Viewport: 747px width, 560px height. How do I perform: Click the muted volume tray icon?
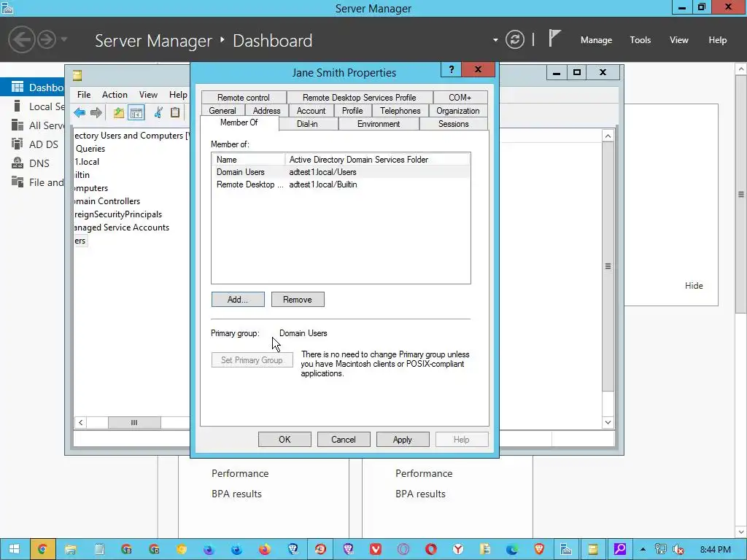pyautogui.click(x=678, y=550)
